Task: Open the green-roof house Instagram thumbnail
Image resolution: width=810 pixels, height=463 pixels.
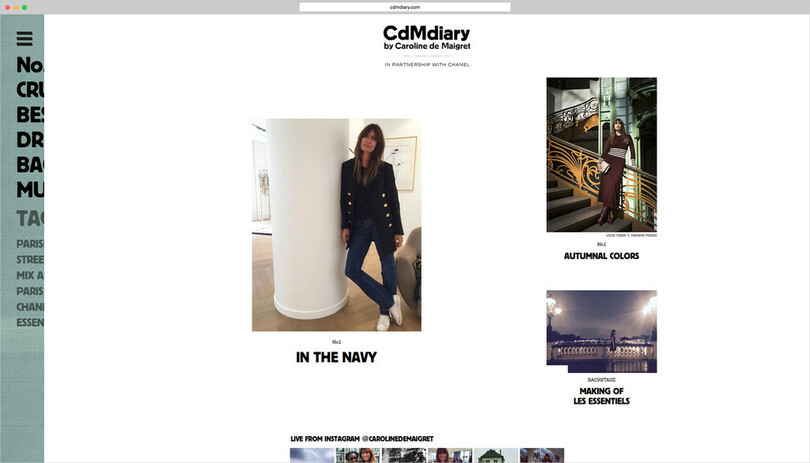Action: pyautogui.click(x=496, y=455)
